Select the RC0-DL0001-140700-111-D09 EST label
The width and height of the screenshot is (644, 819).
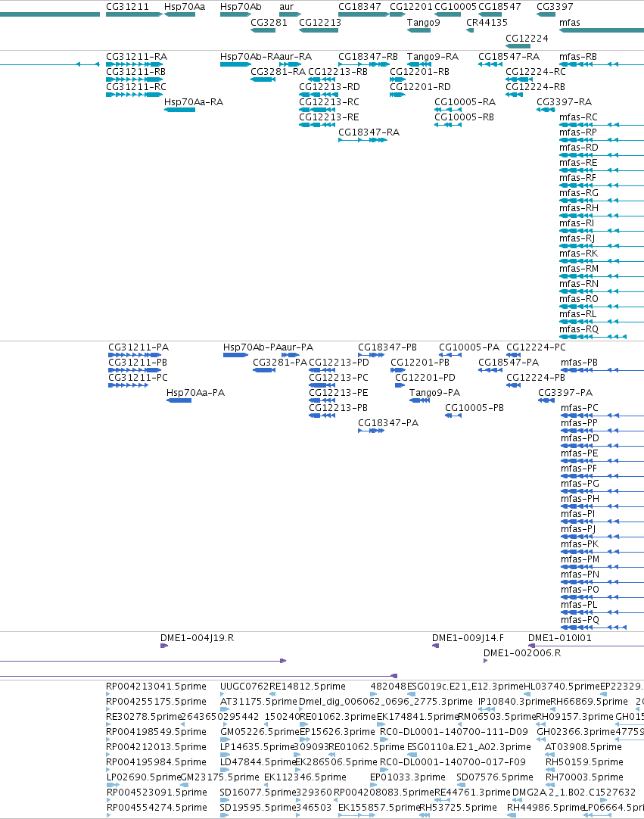tap(454, 732)
